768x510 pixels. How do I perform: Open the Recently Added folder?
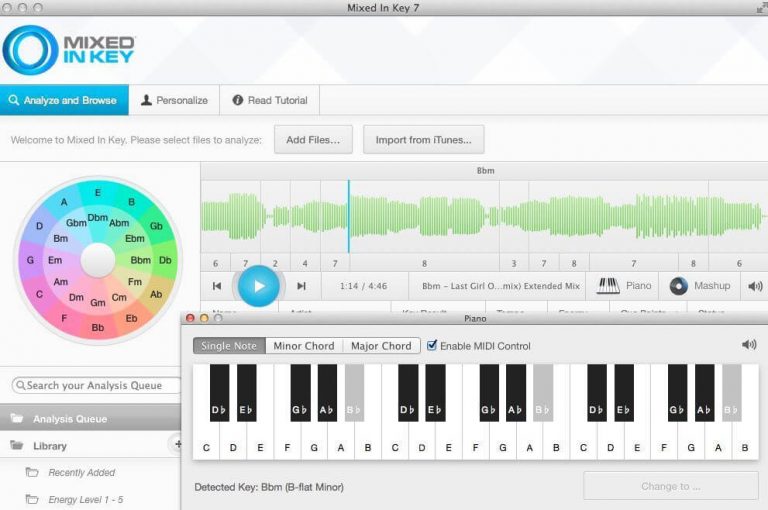(x=81, y=472)
